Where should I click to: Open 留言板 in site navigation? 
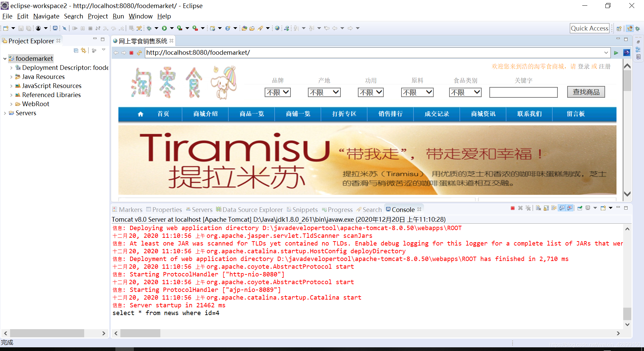(x=576, y=114)
